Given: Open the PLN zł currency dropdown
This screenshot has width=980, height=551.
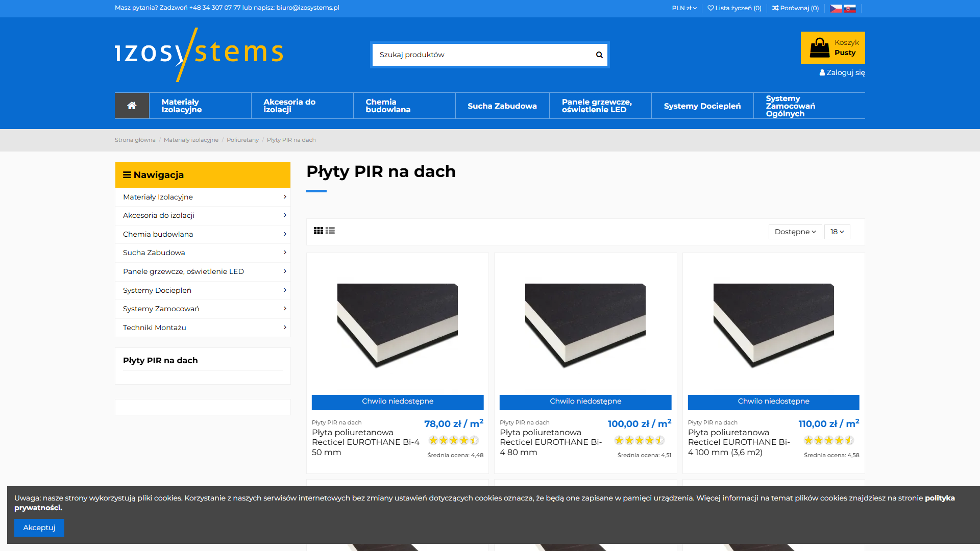Looking at the screenshot, I should coord(684,8).
